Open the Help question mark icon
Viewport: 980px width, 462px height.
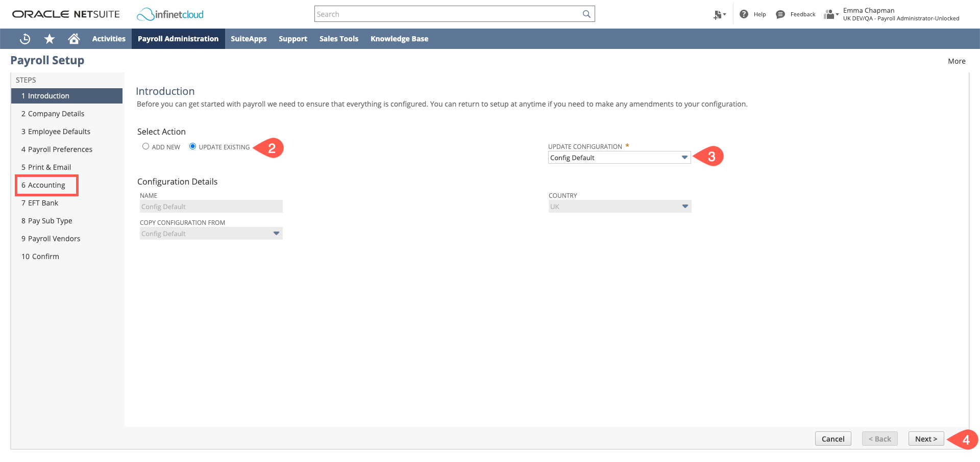click(744, 14)
